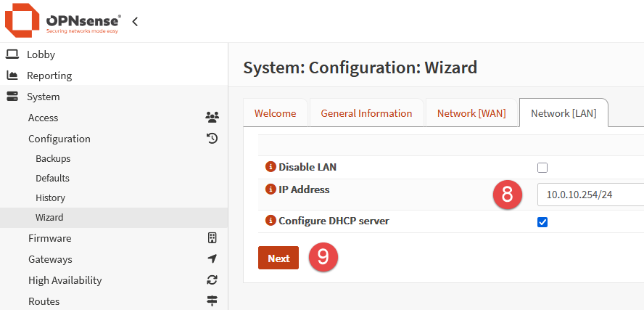The image size is (644, 310).
Task: Go to the Network [WAN] tab
Action: [471, 113]
